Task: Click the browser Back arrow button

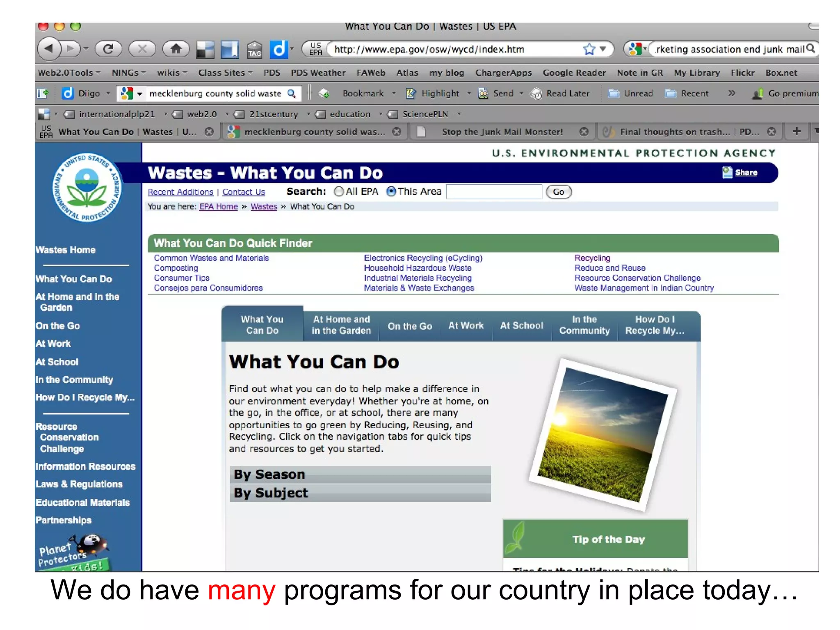Action: [x=49, y=49]
